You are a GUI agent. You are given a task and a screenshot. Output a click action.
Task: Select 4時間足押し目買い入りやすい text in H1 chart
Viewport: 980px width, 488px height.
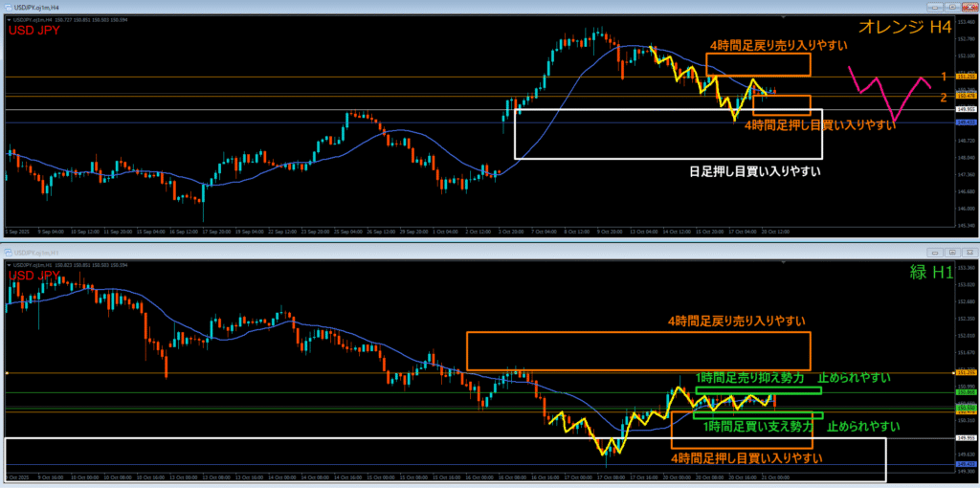click(x=746, y=458)
